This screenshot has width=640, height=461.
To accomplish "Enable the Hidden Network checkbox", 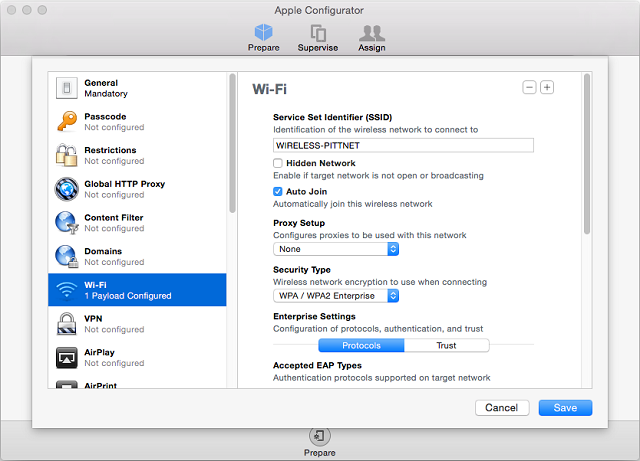I will click(278, 163).
